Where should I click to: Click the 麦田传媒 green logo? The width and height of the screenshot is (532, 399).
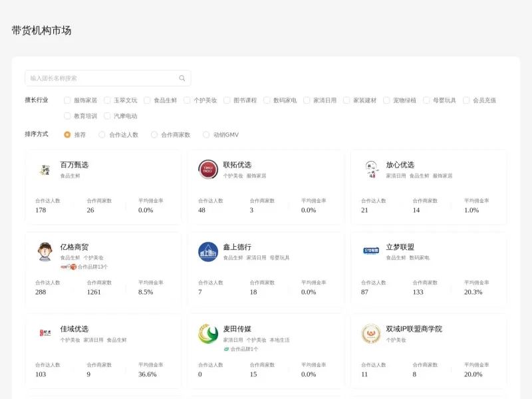(x=206, y=331)
